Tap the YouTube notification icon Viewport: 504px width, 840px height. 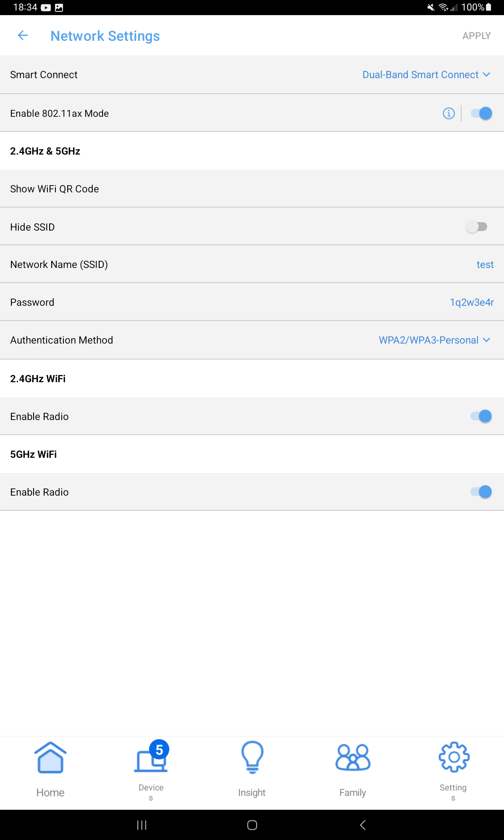coord(46,8)
